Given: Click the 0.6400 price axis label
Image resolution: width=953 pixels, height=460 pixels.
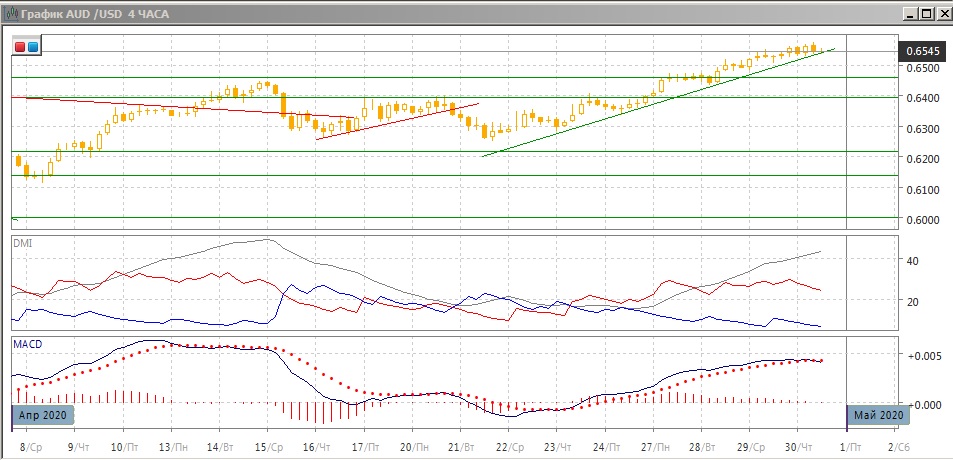Looking at the screenshot, I should [x=922, y=98].
